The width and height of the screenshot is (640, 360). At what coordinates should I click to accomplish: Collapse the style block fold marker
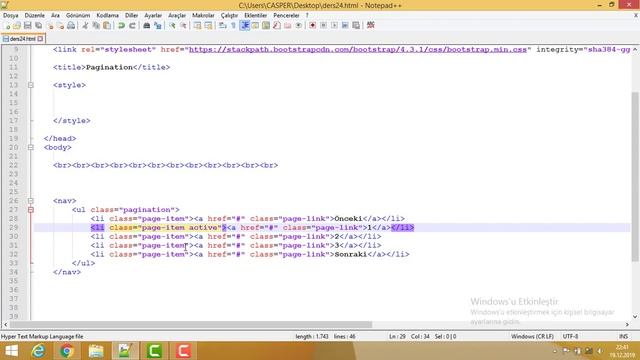tap(31, 85)
